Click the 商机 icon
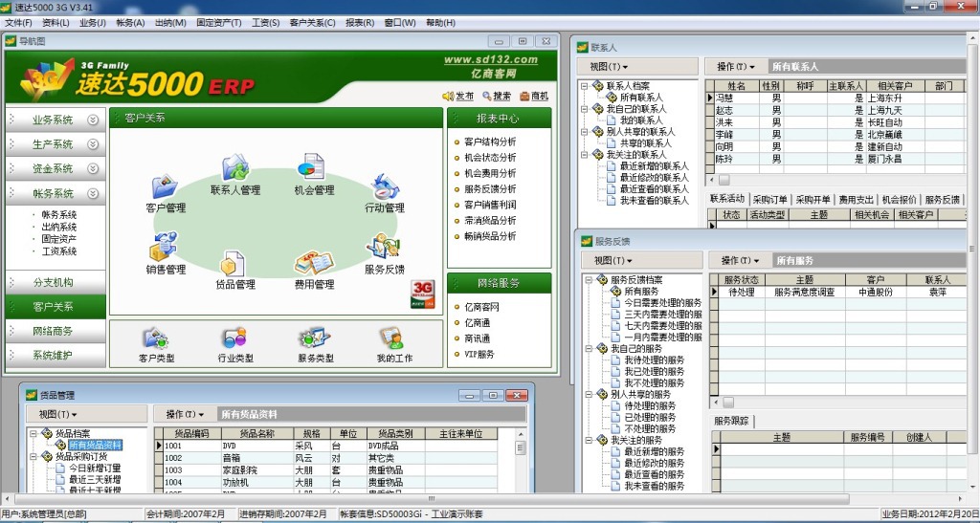This screenshot has height=523, width=980. pos(525,97)
